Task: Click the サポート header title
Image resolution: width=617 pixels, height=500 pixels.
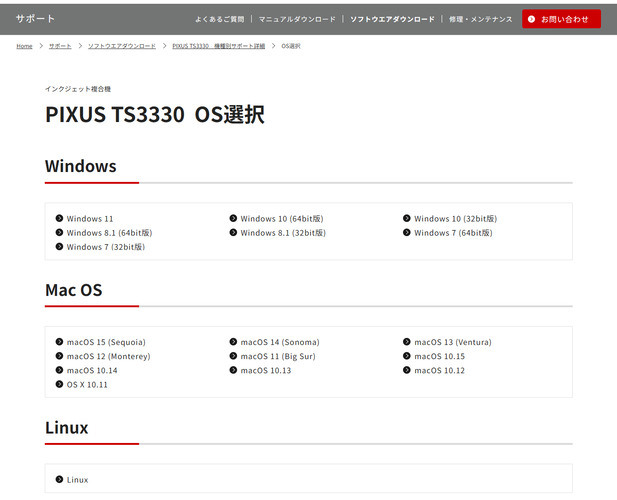Action: [35, 18]
